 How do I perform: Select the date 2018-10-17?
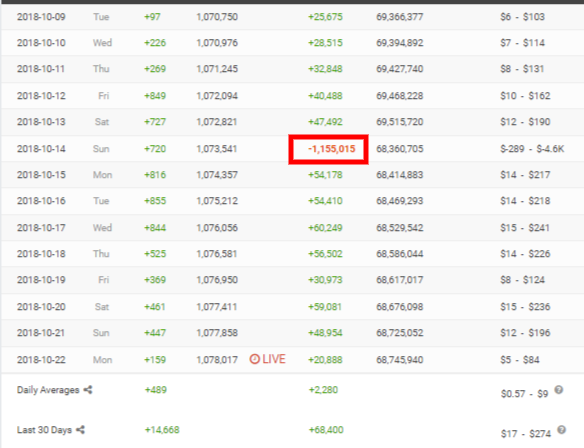pyautogui.click(x=41, y=228)
